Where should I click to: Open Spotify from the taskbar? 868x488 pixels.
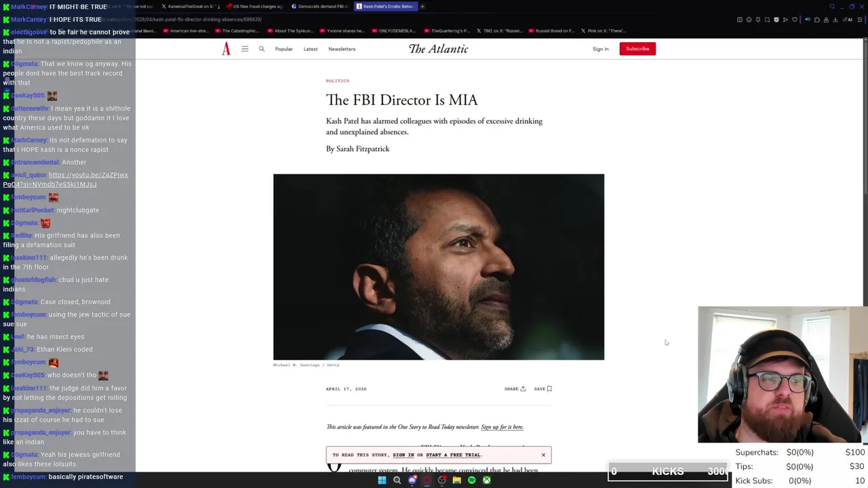tap(472, 480)
